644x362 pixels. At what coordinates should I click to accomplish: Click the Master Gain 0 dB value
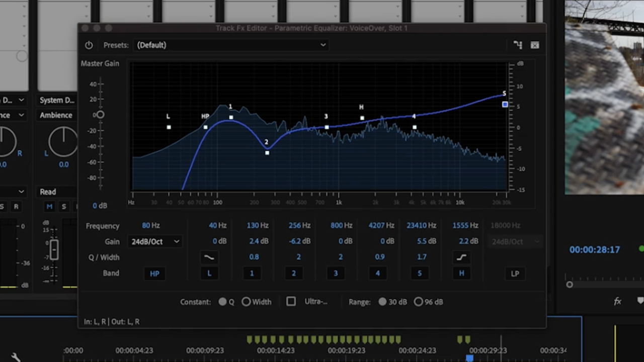point(100,206)
